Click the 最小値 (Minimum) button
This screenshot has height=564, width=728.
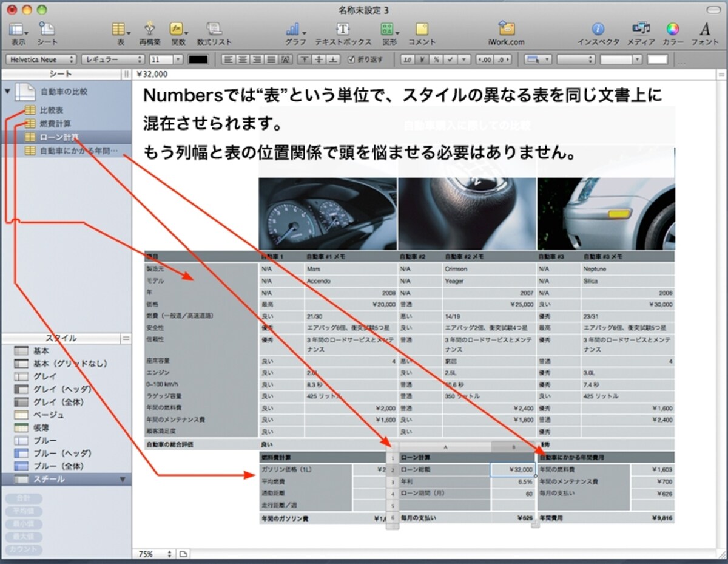click(x=25, y=524)
